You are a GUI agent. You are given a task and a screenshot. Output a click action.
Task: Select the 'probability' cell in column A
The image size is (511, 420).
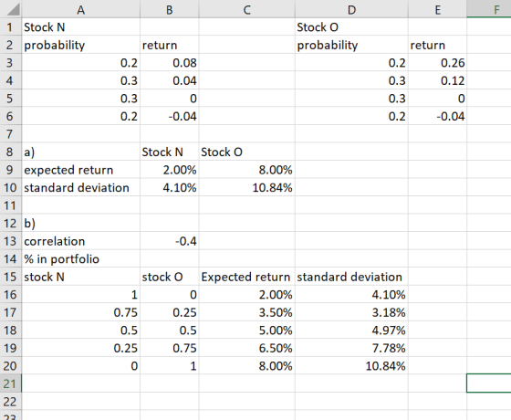(x=81, y=45)
